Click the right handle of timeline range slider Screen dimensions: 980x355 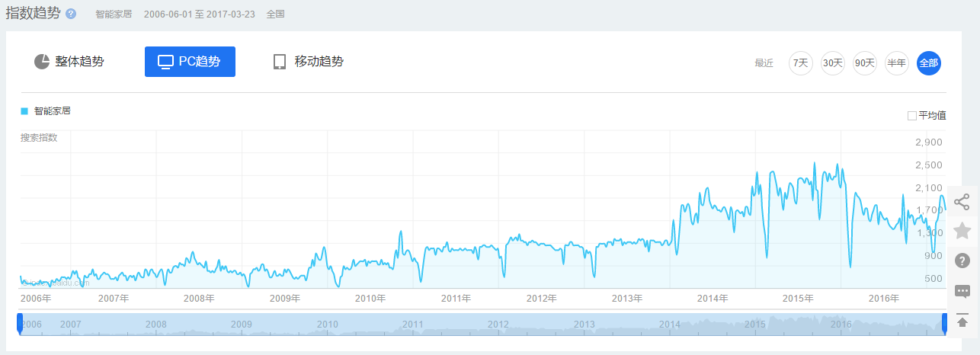click(944, 323)
